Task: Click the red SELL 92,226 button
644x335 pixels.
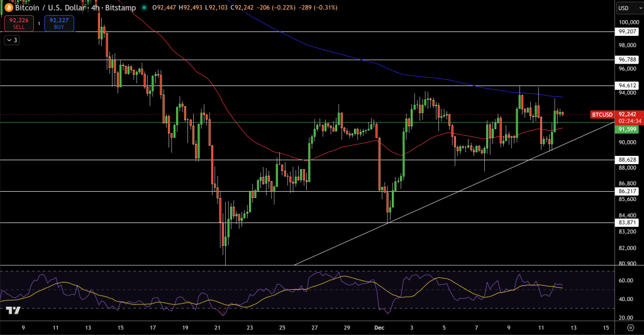Action: (19, 23)
